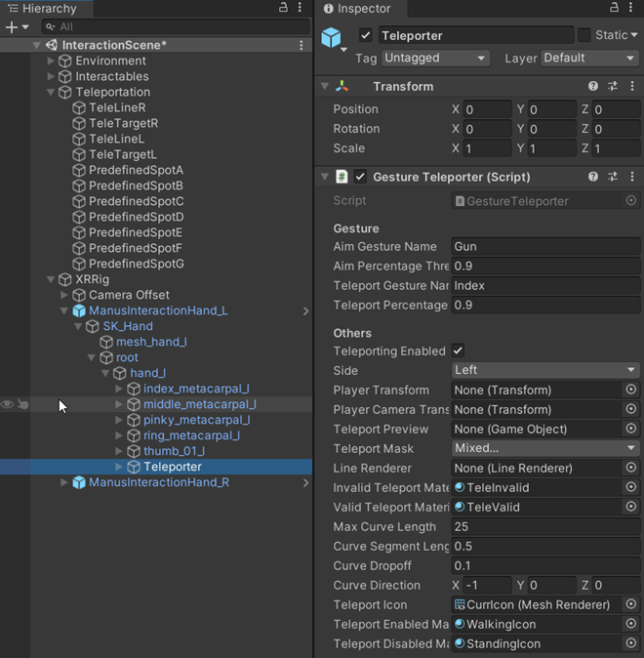Click object picker for Line Renderer field
Screen dimensions: 644x658
tap(631, 469)
